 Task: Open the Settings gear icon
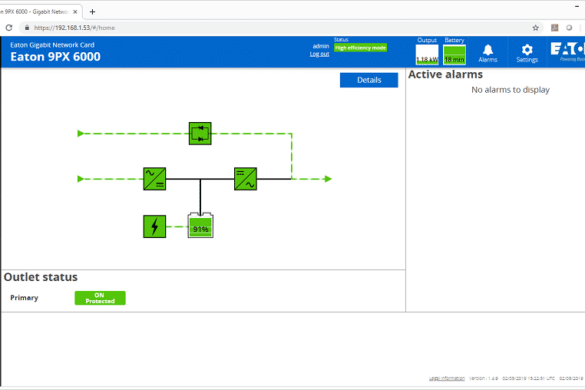click(527, 53)
